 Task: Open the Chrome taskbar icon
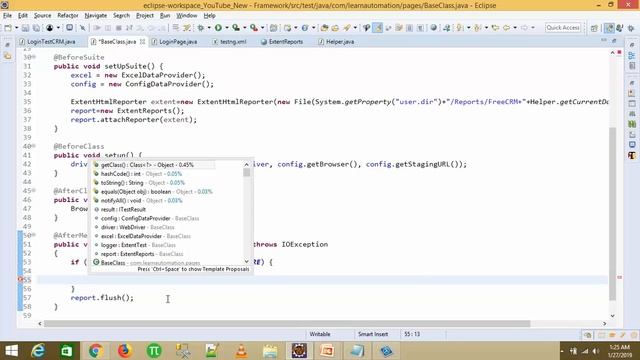click(96, 351)
